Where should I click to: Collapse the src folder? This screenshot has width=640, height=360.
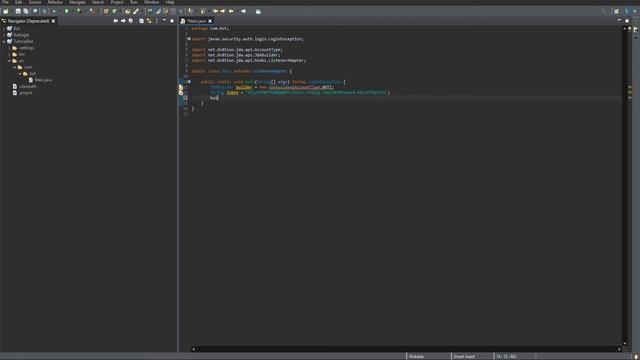[9, 61]
